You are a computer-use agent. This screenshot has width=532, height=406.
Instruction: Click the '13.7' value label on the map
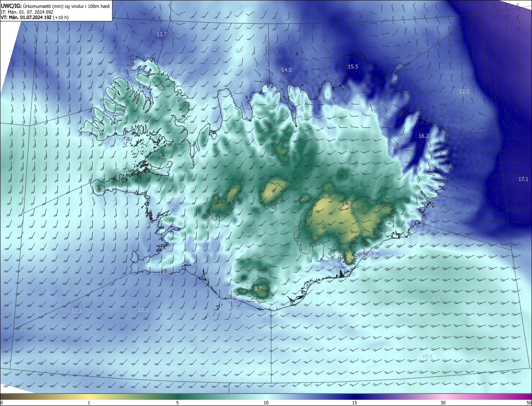162,34
